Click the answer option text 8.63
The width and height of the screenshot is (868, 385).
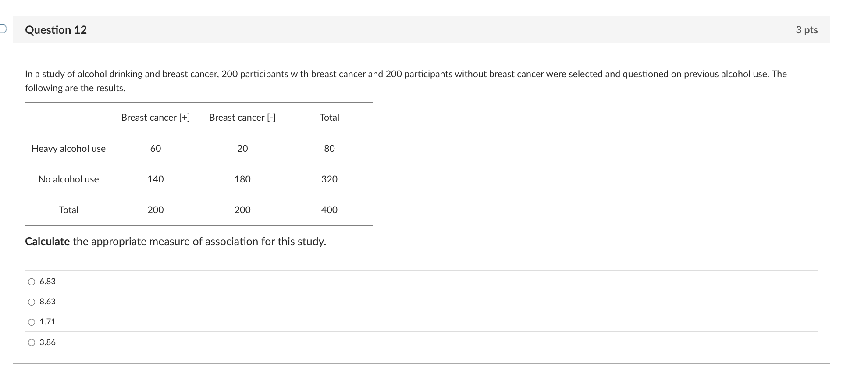47,301
